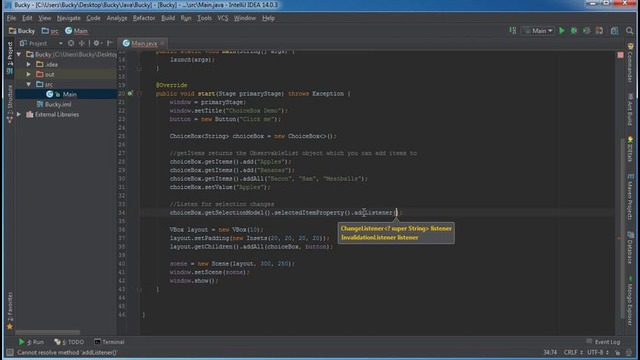Image resolution: width=640 pixels, height=360 pixels.
Task: Open the VCS menu
Action: pyautogui.click(x=222, y=18)
